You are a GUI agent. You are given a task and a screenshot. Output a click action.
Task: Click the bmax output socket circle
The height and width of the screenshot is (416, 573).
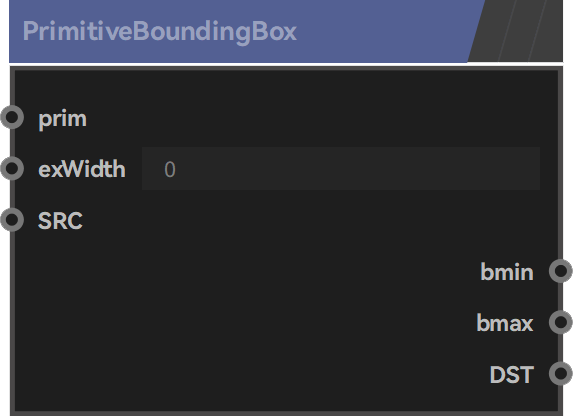[x=561, y=322]
